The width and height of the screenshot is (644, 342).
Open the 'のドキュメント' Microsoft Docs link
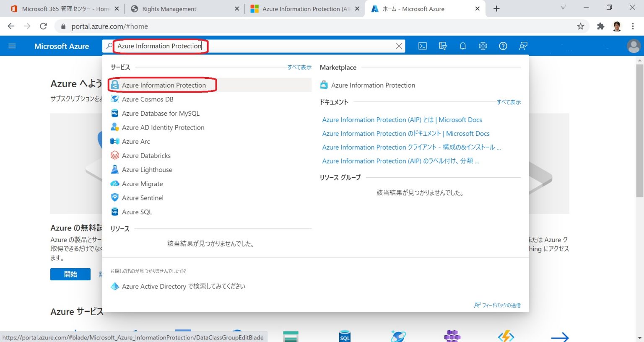[406, 134]
